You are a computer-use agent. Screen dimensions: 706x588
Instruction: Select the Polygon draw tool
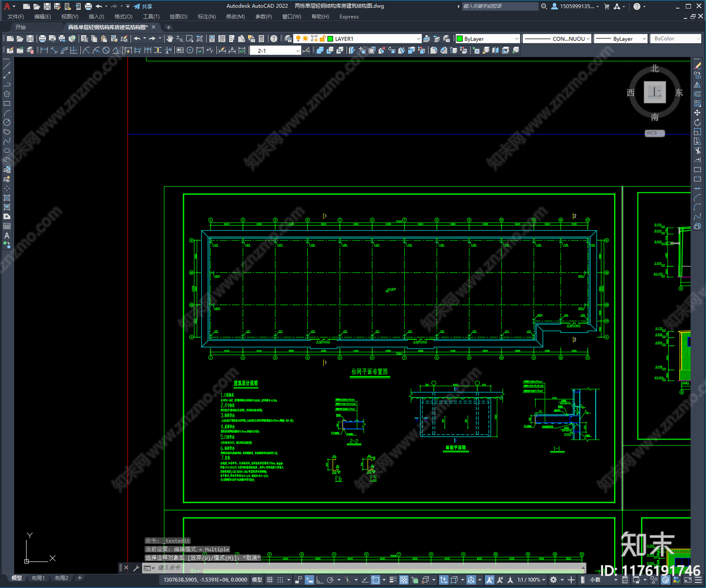[7, 94]
